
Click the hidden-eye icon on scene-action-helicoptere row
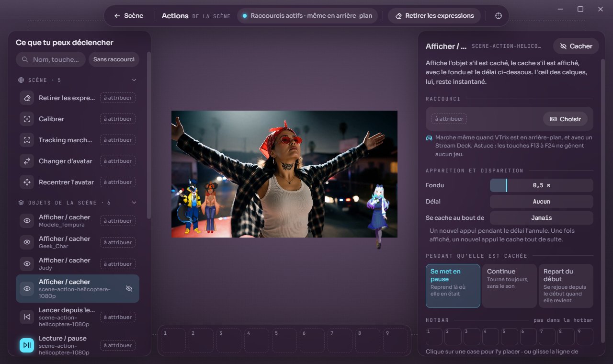point(128,288)
